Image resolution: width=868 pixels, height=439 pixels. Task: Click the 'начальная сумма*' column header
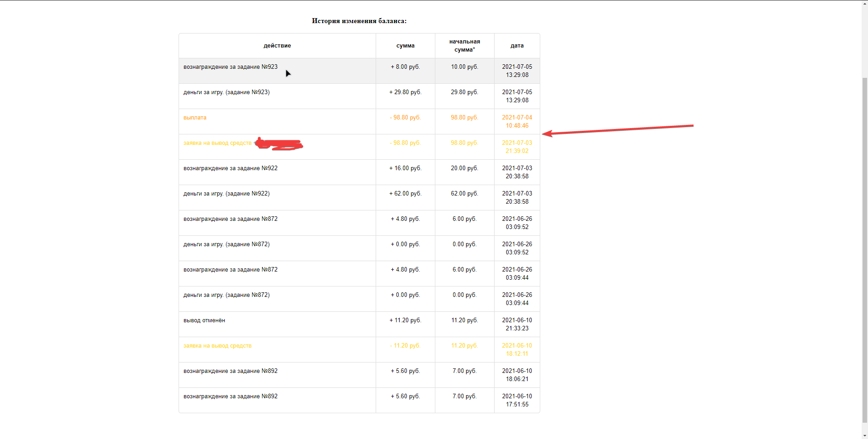(465, 46)
